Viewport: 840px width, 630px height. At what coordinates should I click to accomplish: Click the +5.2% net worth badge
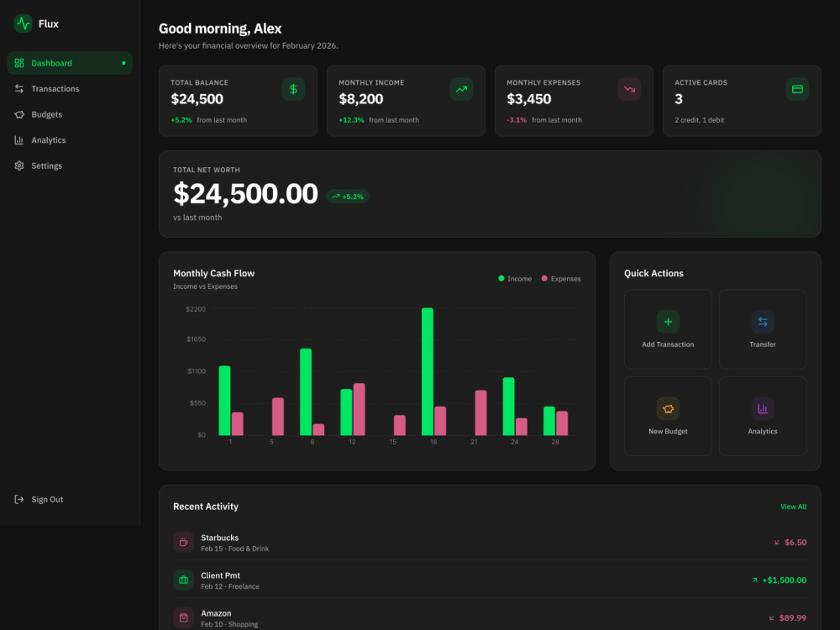348,197
